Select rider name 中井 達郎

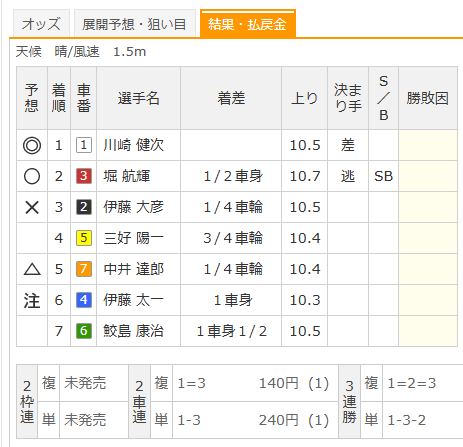click(x=134, y=269)
